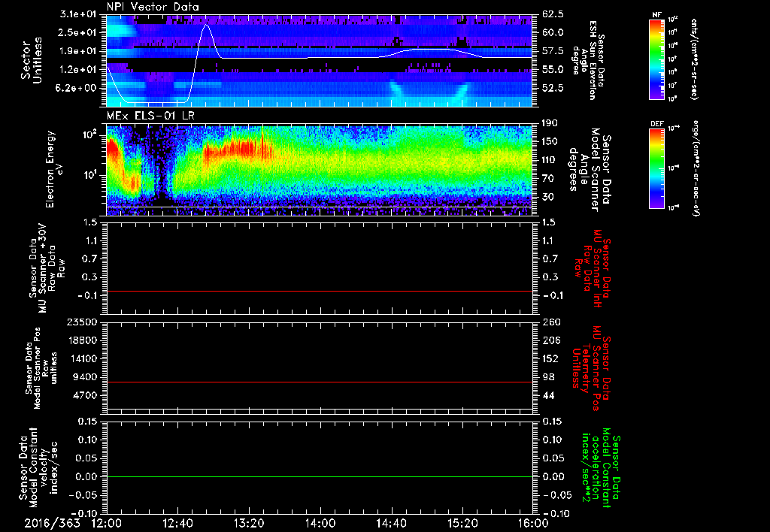770x532 pixels.
Task: Select the "Electron Energy eV" axis label
Action: [55, 169]
